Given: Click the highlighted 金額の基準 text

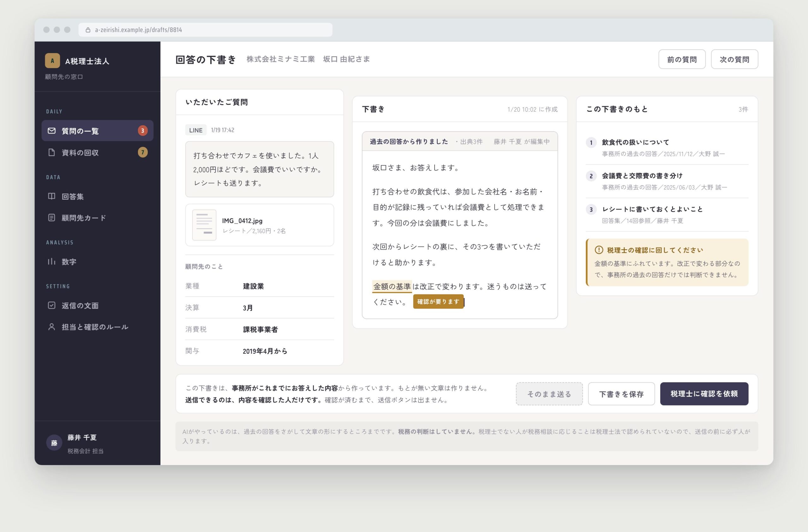Looking at the screenshot, I should coord(392,287).
